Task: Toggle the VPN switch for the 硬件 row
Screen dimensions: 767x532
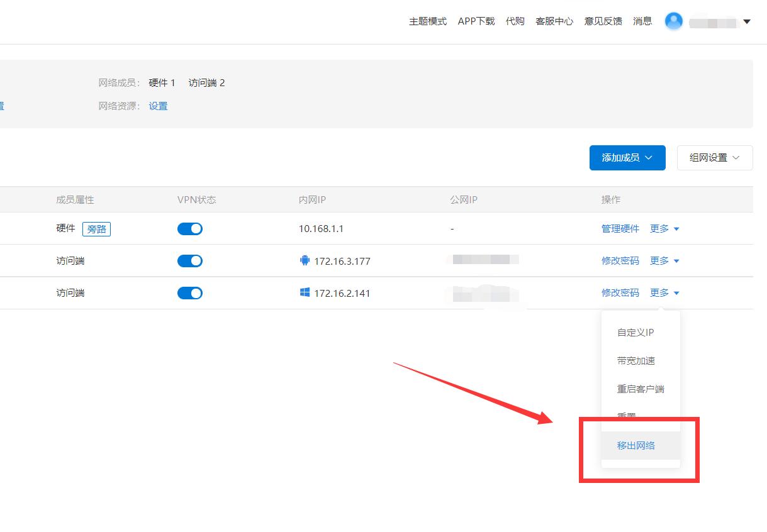Action: tap(190, 228)
